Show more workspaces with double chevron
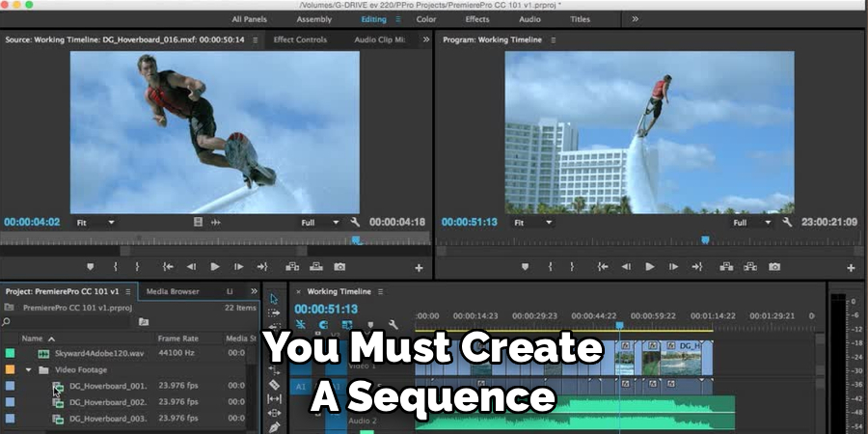868x434 pixels. click(x=635, y=19)
